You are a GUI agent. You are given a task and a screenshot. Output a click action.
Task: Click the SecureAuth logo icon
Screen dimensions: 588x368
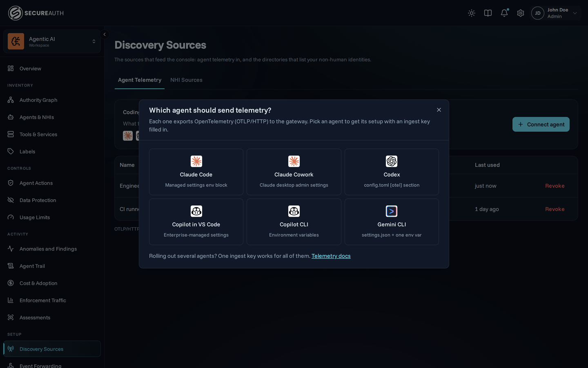click(x=16, y=13)
